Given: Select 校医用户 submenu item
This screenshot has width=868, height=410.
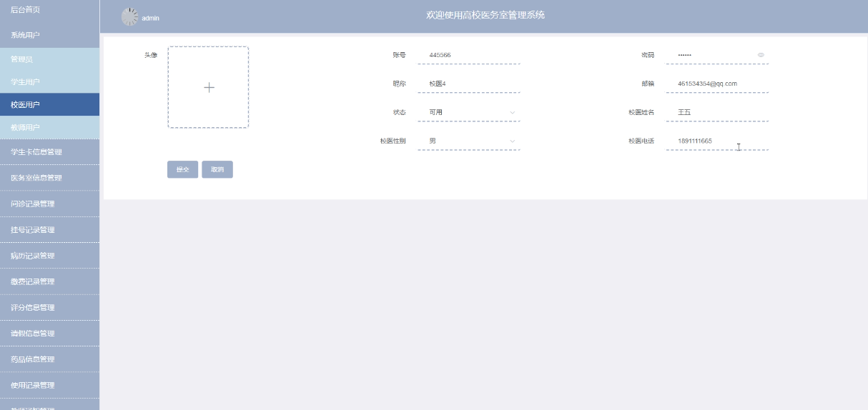Looking at the screenshot, I should (x=50, y=104).
